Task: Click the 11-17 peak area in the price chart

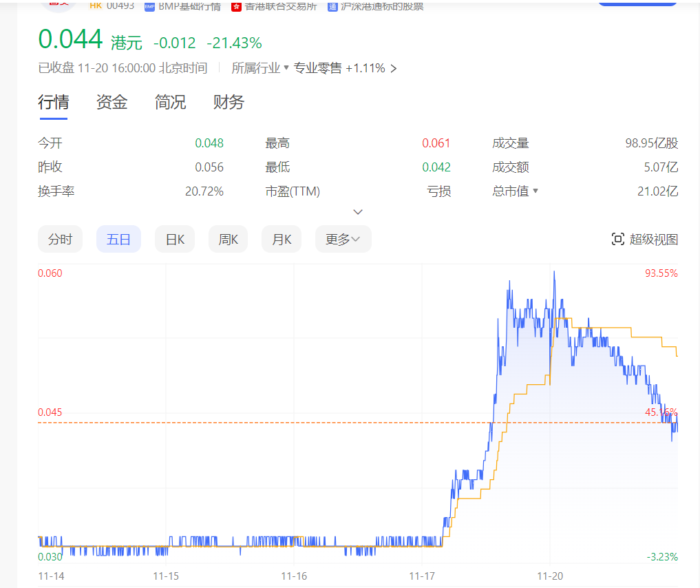Action: [509, 284]
